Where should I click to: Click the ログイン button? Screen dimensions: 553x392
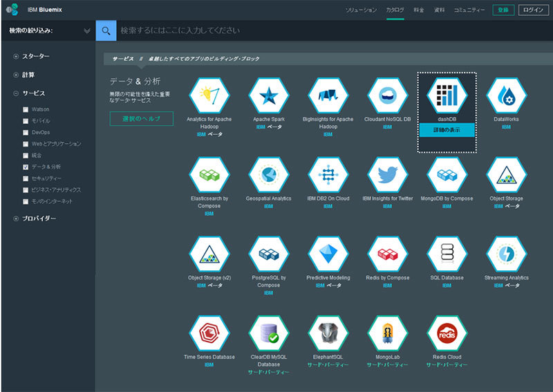point(533,10)
